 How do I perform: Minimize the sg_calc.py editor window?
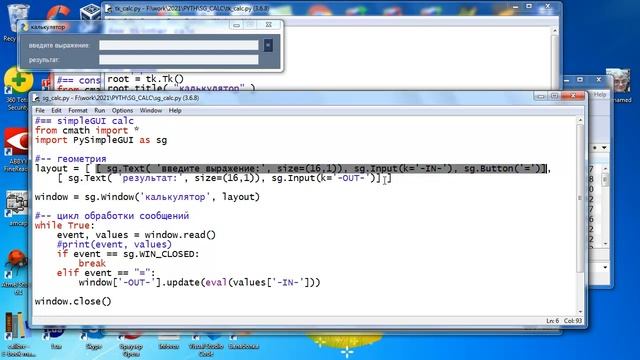click(541, 96)
